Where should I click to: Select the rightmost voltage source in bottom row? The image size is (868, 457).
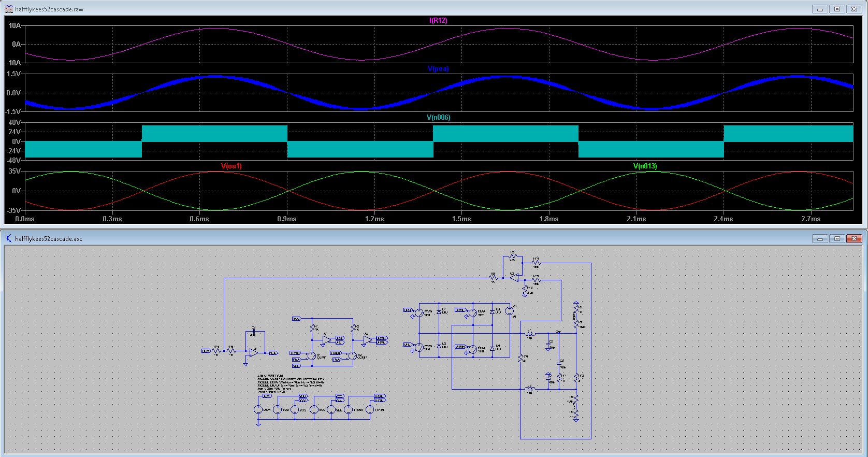tap(370, 409)
